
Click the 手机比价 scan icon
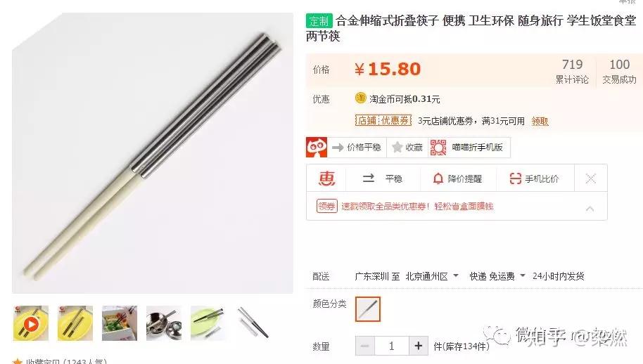pos(515,178)
